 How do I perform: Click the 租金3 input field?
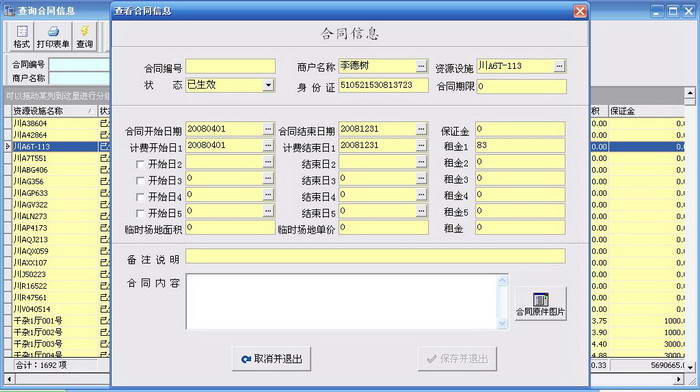(520, 179)
